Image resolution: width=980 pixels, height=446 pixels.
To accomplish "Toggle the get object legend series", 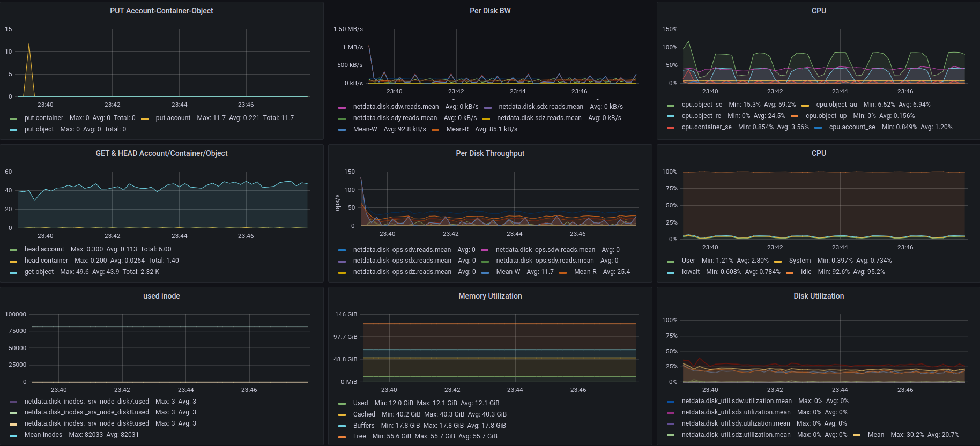I will (39, 272).
